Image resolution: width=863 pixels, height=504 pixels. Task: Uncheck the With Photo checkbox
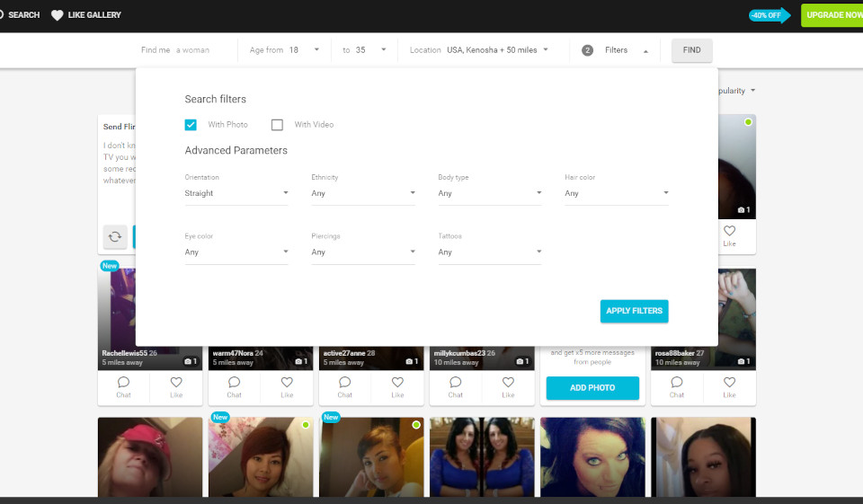tap(191, 125)
